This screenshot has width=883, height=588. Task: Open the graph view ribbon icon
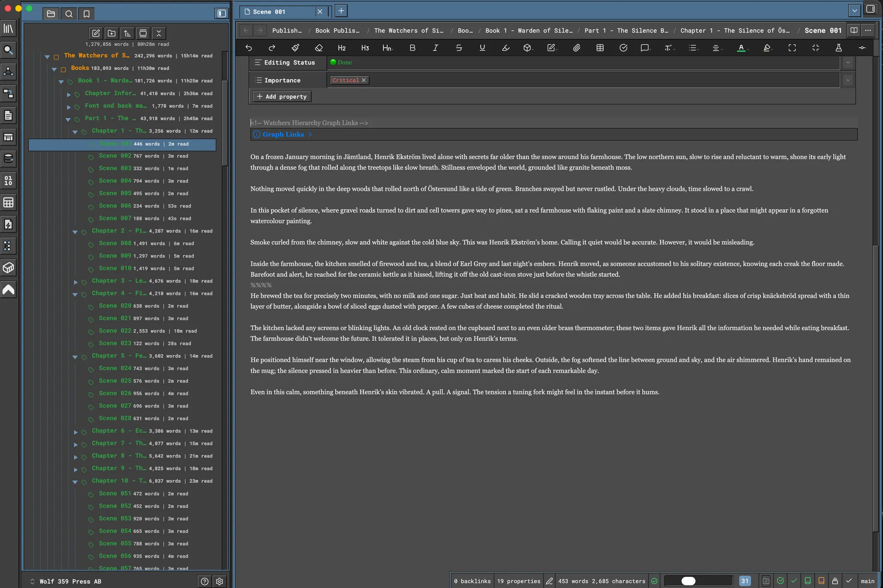[x=9, y=72]
